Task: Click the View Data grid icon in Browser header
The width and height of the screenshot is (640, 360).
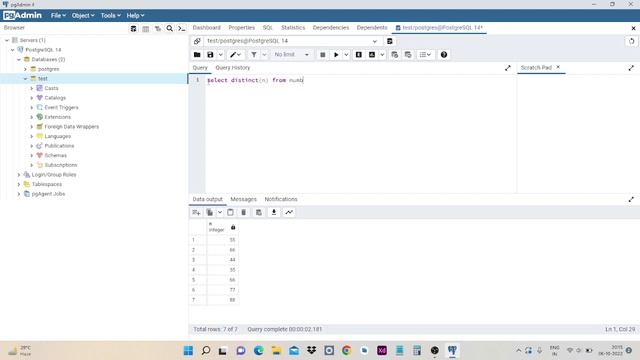Action: pos(146,29)
